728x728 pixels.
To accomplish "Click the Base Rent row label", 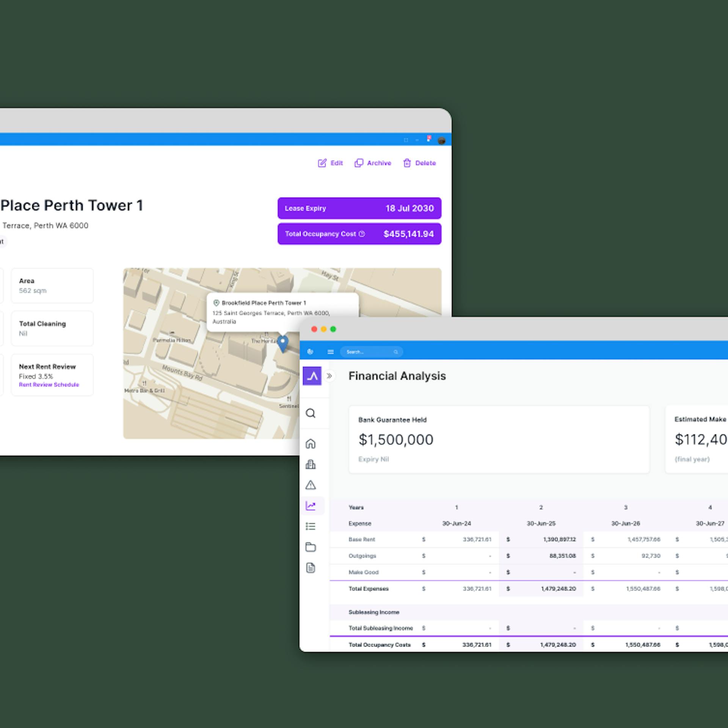I will click(362, 539).
